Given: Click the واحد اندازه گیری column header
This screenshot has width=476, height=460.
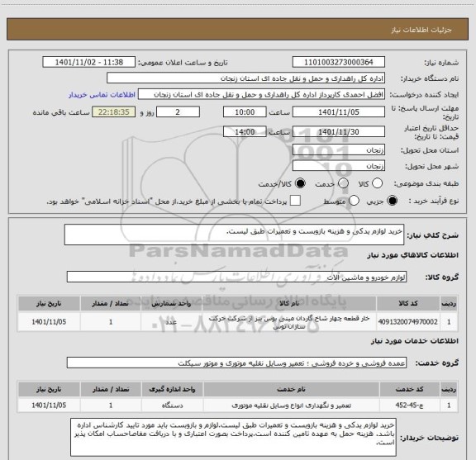Looking at the screenshot, I should point(172,389).
